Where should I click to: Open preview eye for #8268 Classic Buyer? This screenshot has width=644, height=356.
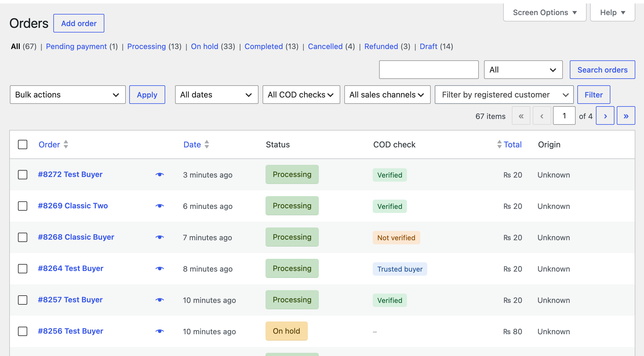pyautogui.click(x=160, y=237)
